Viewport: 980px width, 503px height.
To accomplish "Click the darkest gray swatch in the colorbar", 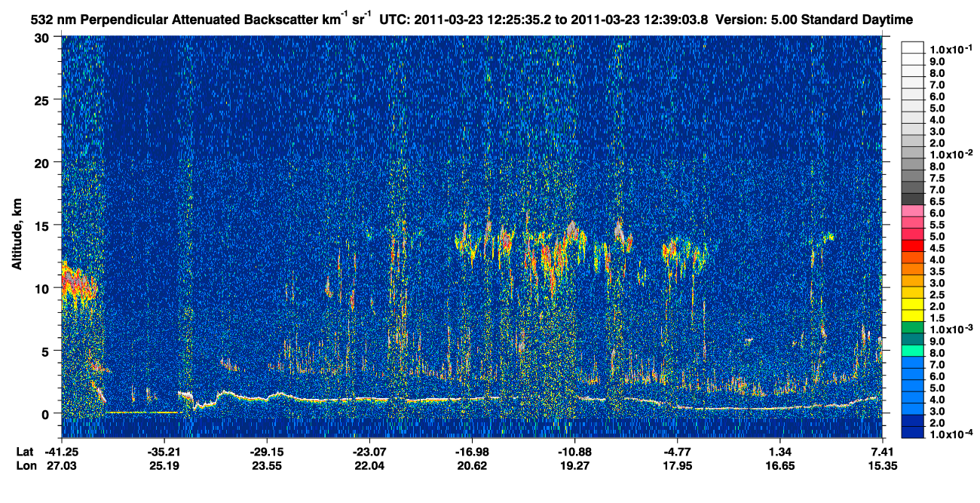I will click(x=912, y=198).
